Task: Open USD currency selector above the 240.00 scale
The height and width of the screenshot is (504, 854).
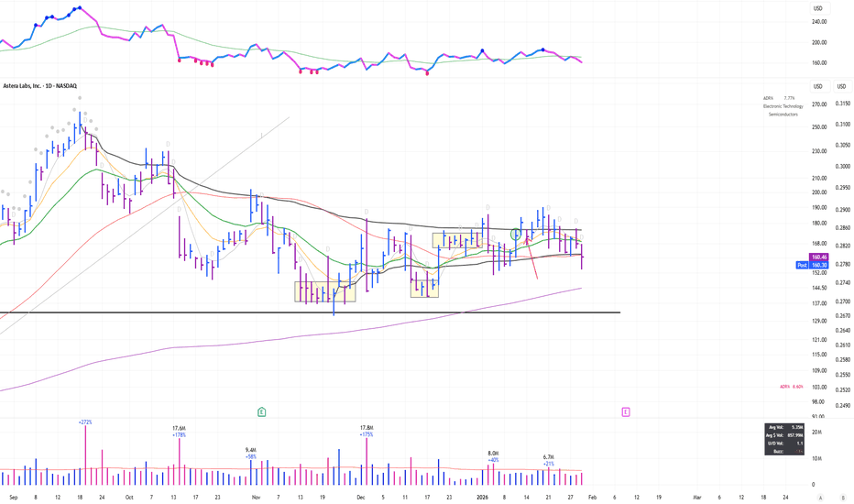Action: click(818, 8)
